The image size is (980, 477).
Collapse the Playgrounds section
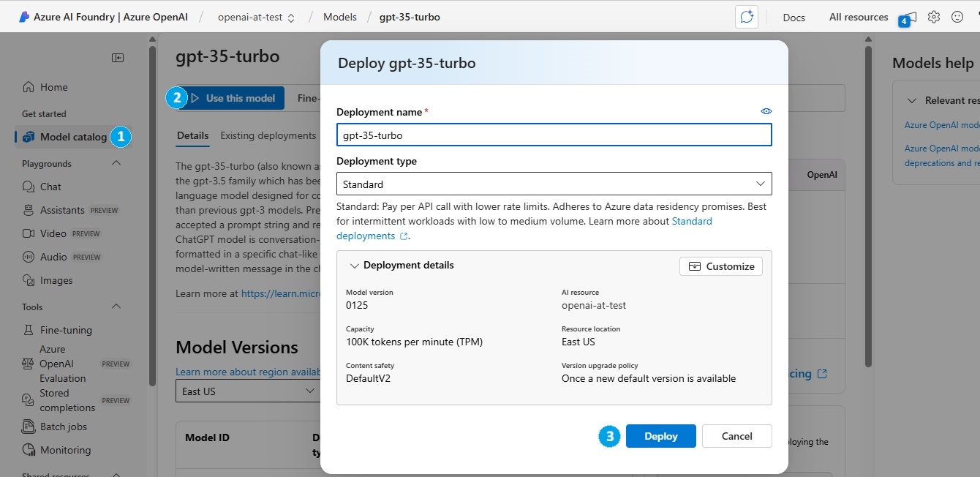tap(116, 163)
